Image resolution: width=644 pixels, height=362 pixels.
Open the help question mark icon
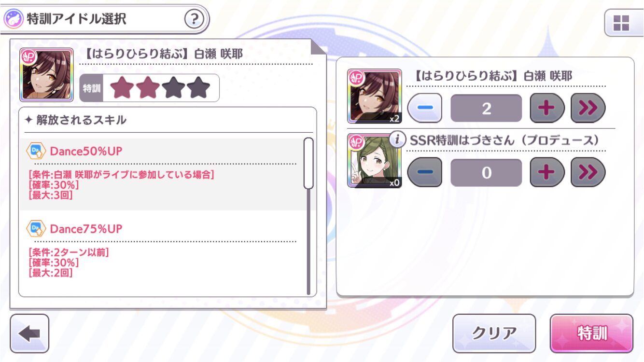(194, 19)
